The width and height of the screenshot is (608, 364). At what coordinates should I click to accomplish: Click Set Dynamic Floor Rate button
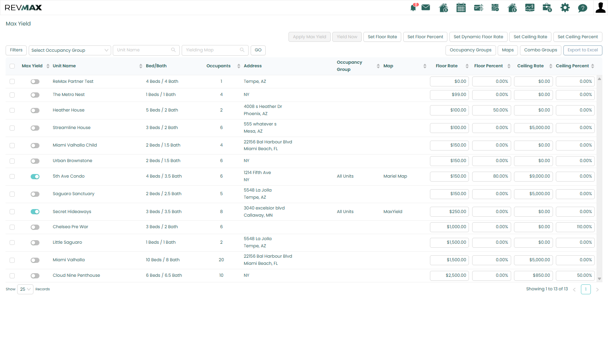pyautogui.click(x=479, y=37)
